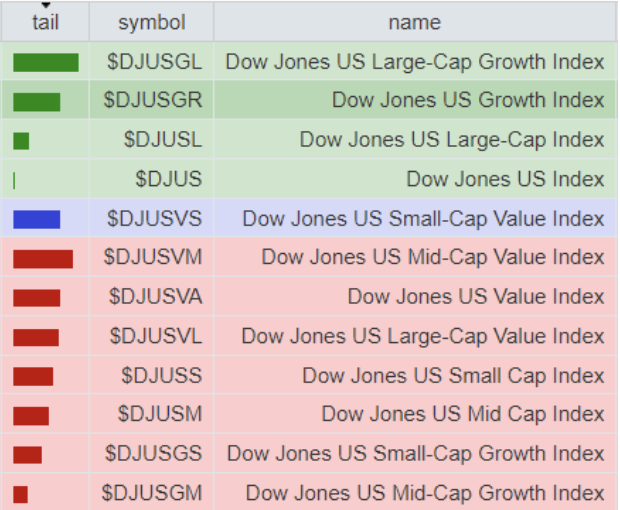Click the green tail bar for $DJUSGL
This screenshot has height=510, width=620.
[45, 63]
